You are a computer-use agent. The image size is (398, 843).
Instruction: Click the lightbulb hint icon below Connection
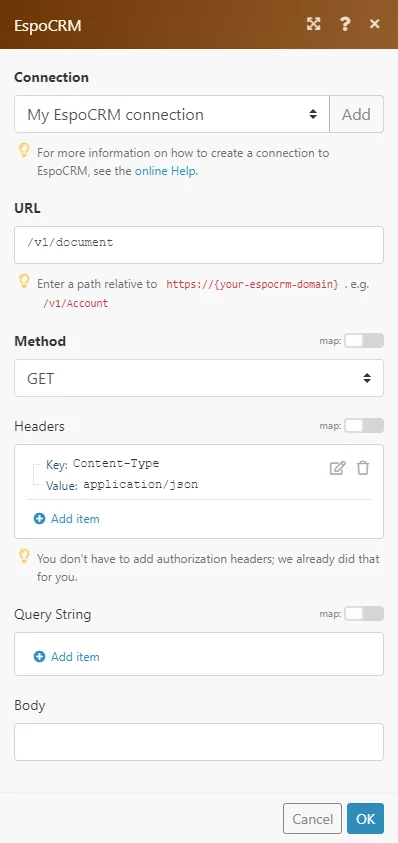click(x=24, y=151)
